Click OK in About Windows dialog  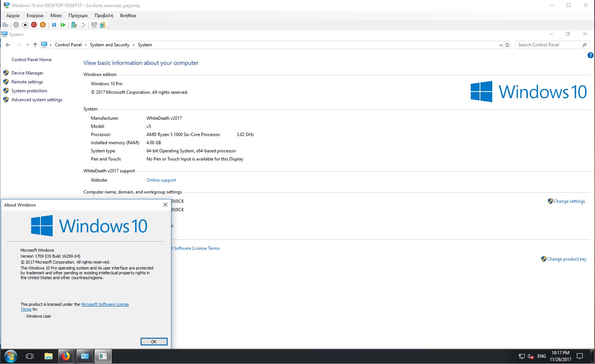click(154, 341)
